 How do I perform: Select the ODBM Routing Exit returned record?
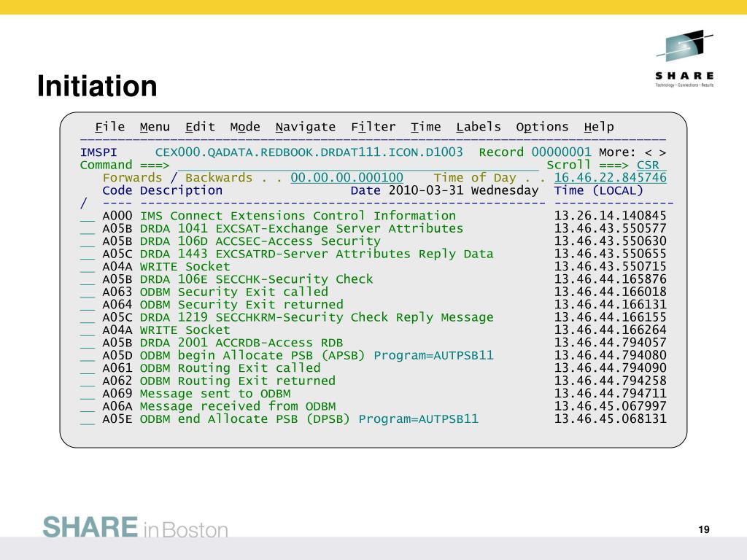pos(373,381)
